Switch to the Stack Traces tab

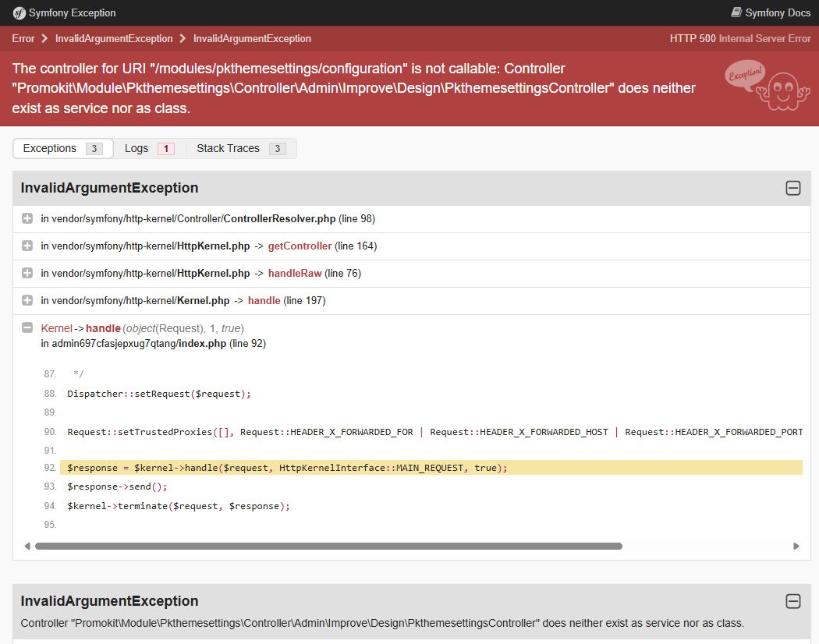point(241,148)
